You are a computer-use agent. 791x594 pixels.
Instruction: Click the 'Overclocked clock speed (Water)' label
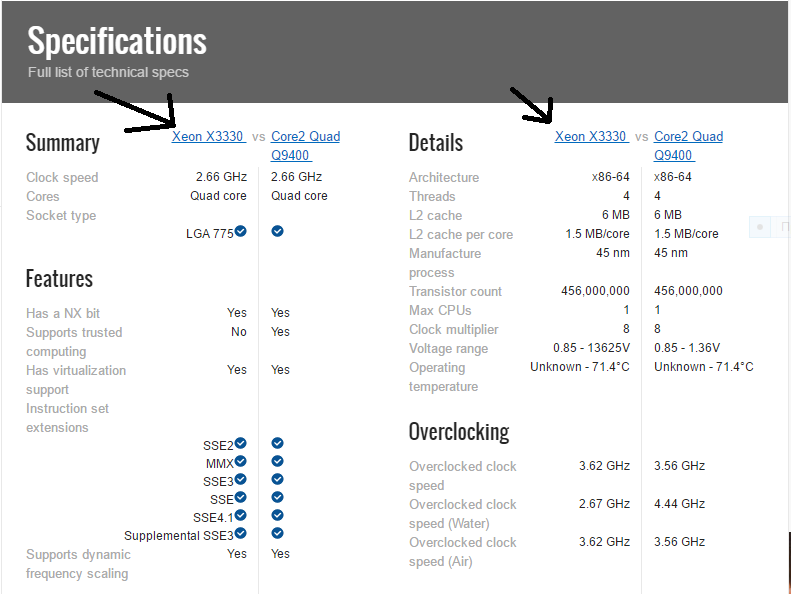[463, 514]
